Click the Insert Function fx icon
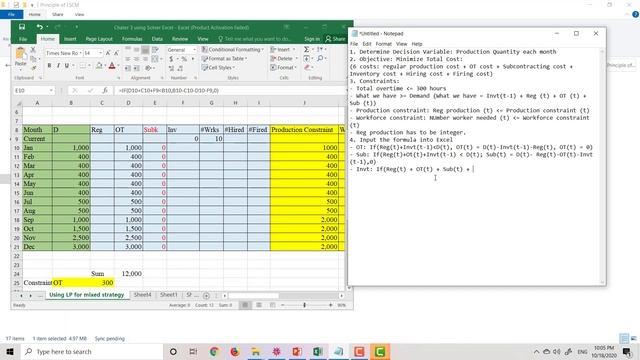Image resolution: width=640 pixels, height=360 pixels. pyautogui.click(x=105, y=90)
